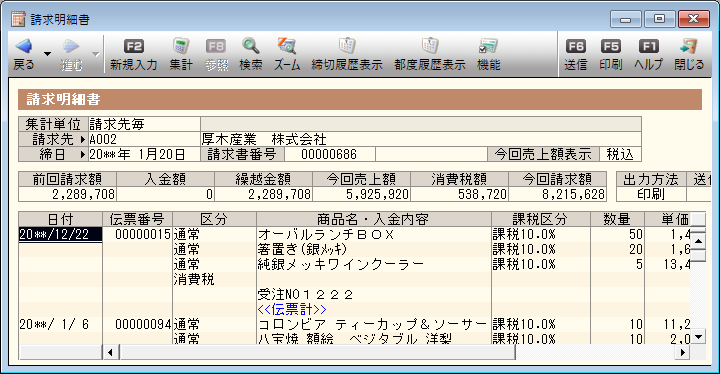Select the コロンビア ティーカップ&ソーサー item
This screenshot has height=374, width=720.
click(374, 324)
